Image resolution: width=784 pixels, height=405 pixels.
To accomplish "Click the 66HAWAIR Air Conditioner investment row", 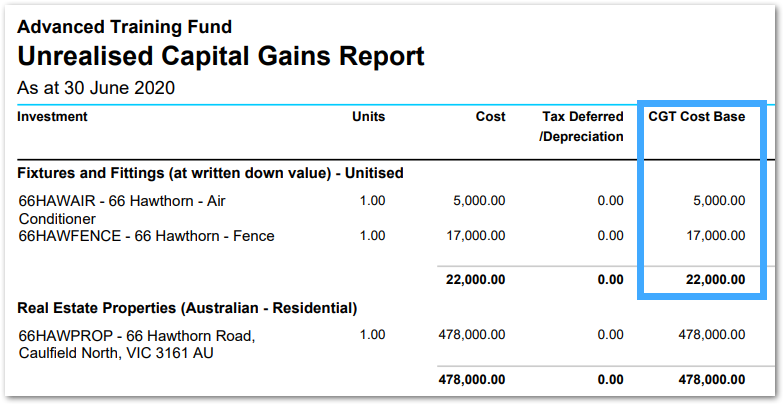I will coord(382,210).
